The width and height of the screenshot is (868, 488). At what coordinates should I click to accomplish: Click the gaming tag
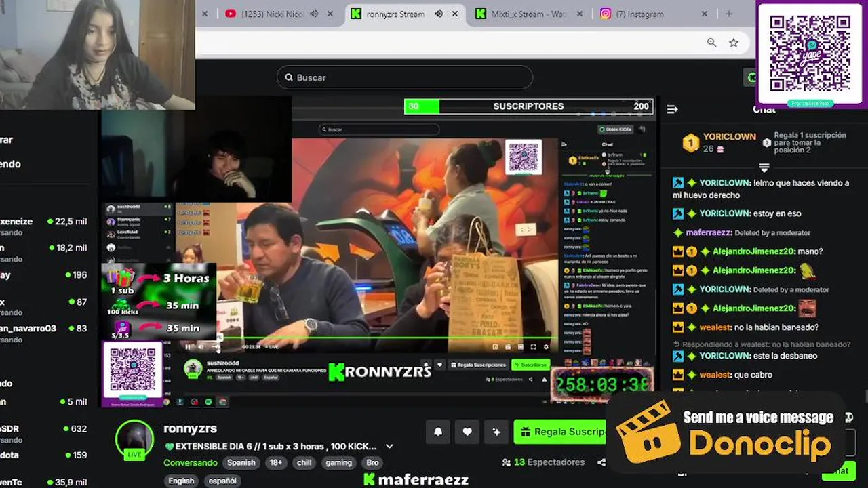coord(338,463)
